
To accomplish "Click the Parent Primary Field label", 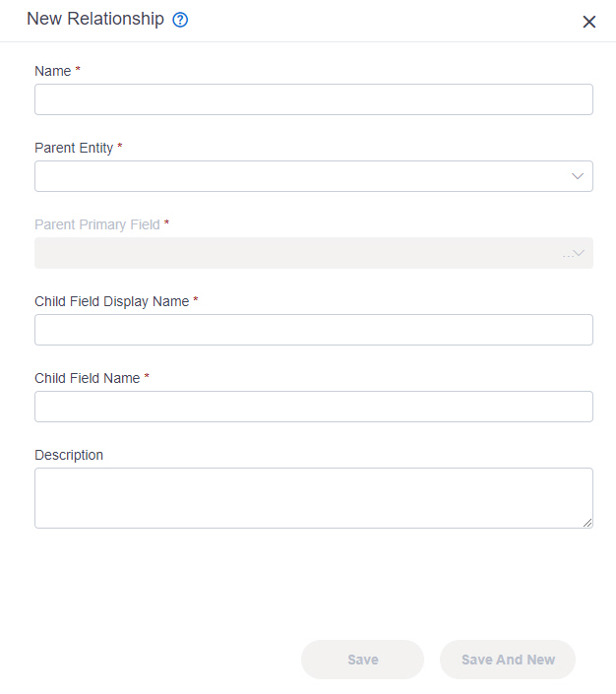I will (97, 224).
